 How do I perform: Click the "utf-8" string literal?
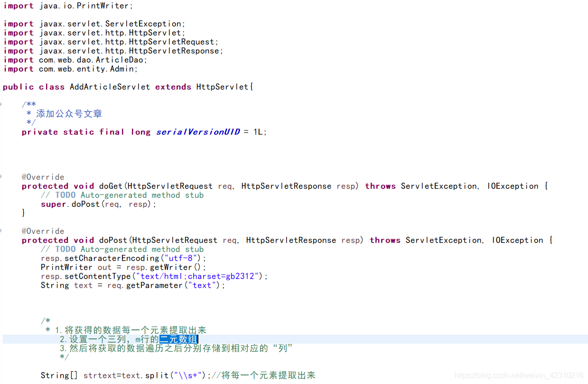180,258
